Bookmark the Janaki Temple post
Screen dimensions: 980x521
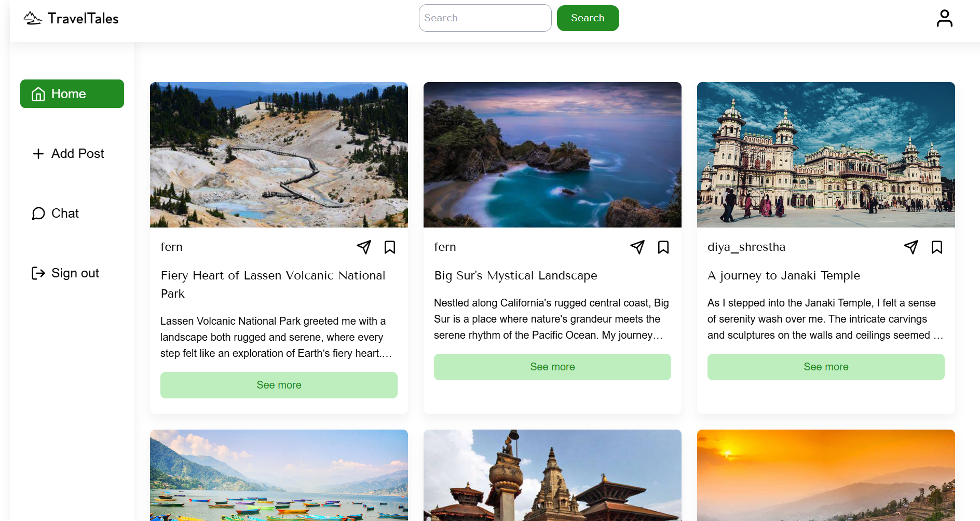[x=937, y=247]
